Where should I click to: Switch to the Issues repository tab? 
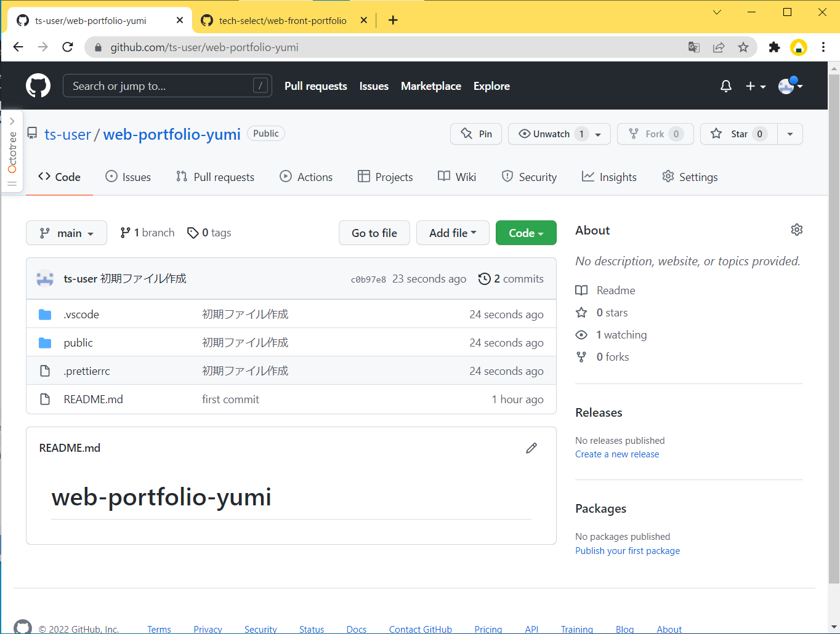click(x=128, y=177)
